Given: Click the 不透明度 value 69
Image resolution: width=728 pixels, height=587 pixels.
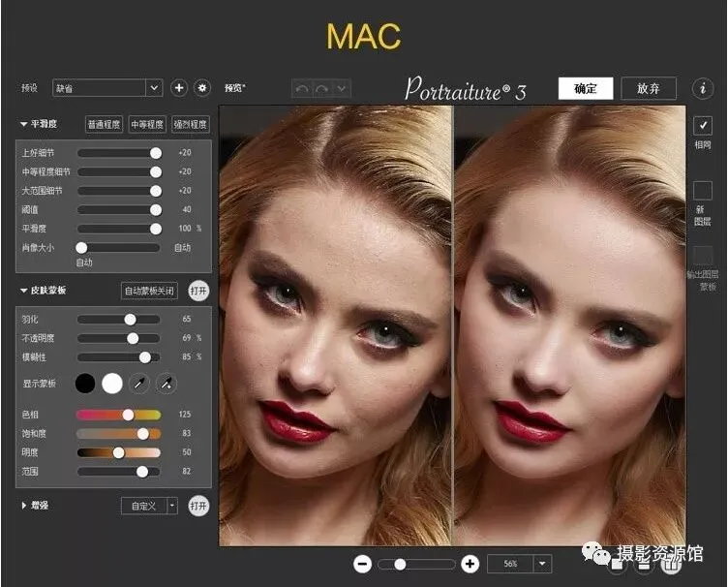Looking at the screenshot, I should coord(187,338).
